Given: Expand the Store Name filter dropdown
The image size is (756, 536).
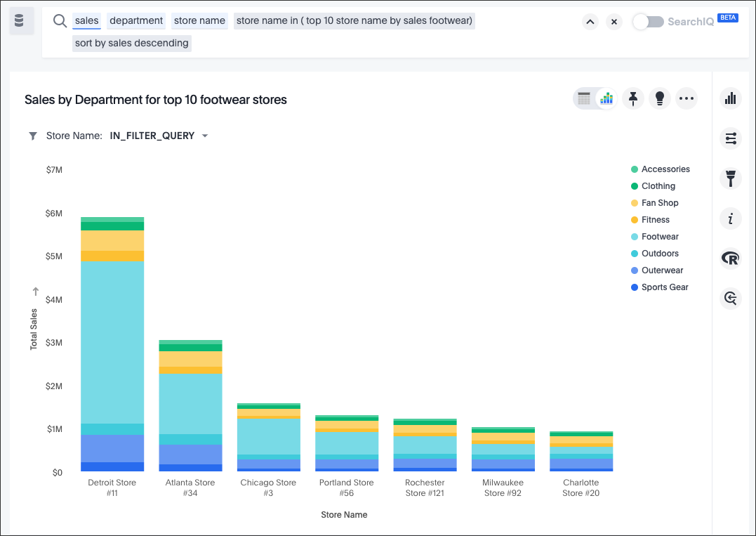Looking at the screenshot, I should 205,136.
